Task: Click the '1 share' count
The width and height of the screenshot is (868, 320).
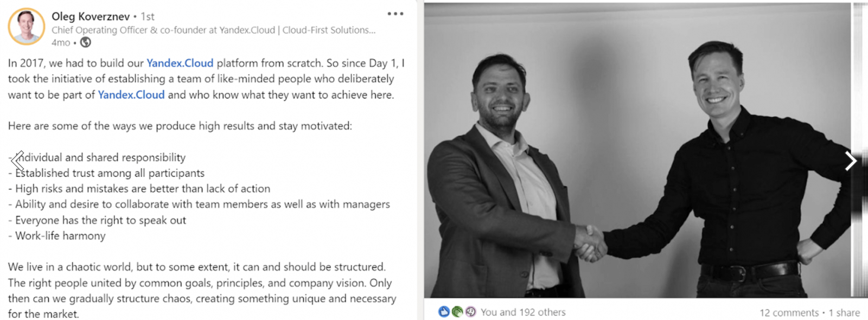Action: coord(844,312)
